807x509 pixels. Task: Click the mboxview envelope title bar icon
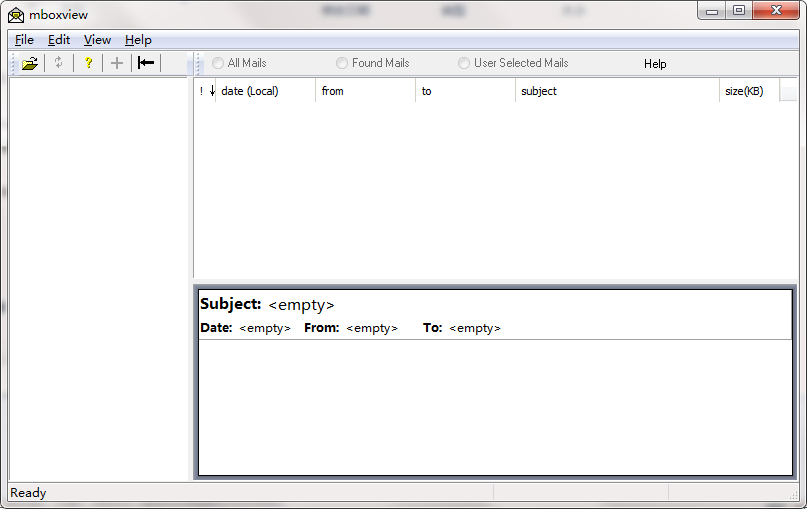(x=16, y=13)
